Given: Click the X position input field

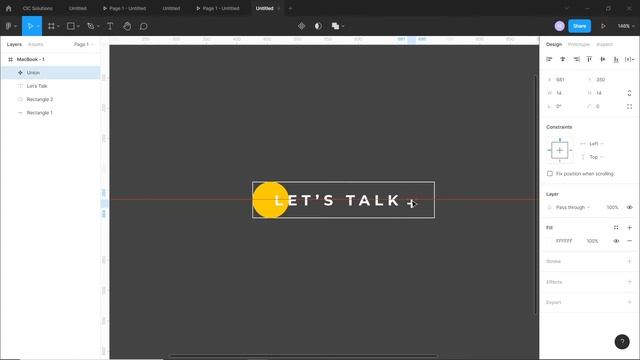Looking at the screenshot, I should pos(563,80).
